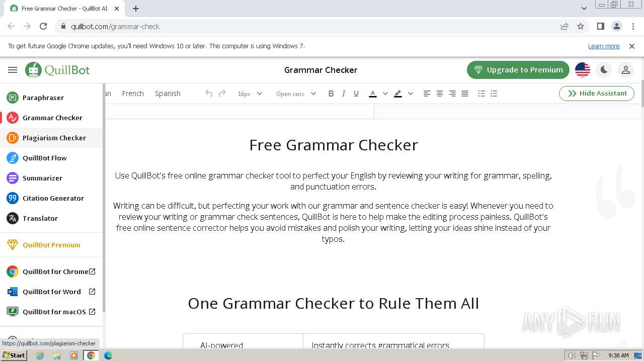Click the undo arrow
The height and width of the screenshot is (362, 644).
(209, 94)
